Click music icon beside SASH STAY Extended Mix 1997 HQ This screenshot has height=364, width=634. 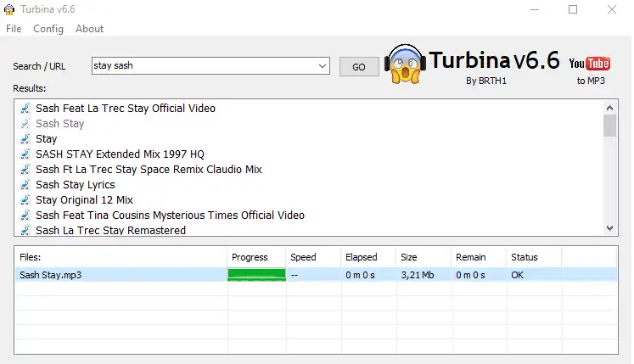click(x=25, y=154)
